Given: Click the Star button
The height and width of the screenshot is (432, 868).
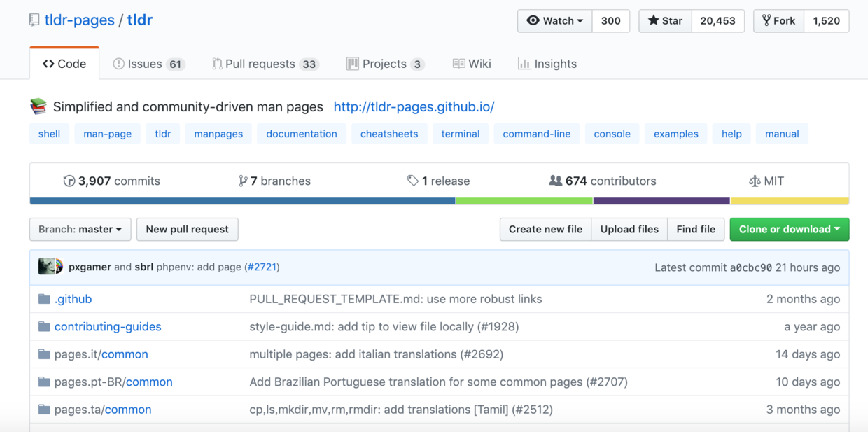Looking at the screenshot, I should pyautogui.click(x=666, y=20).
